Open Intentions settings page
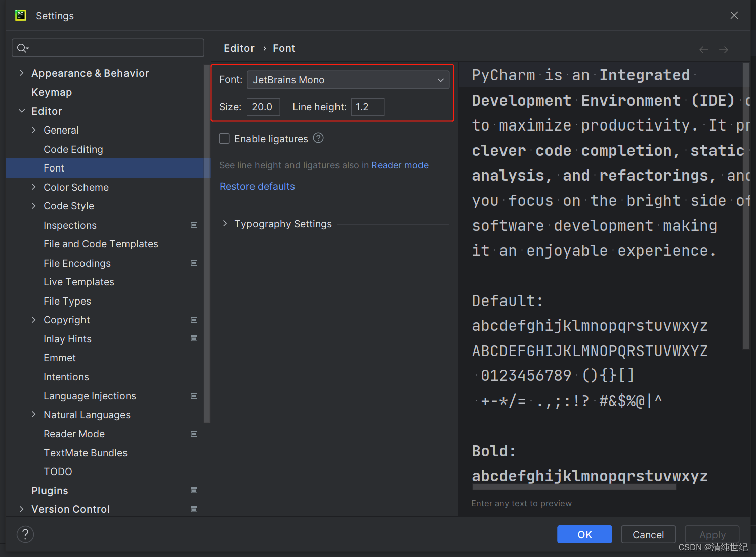This screenshot has height=557, width=756. click(x=66, y=377)
